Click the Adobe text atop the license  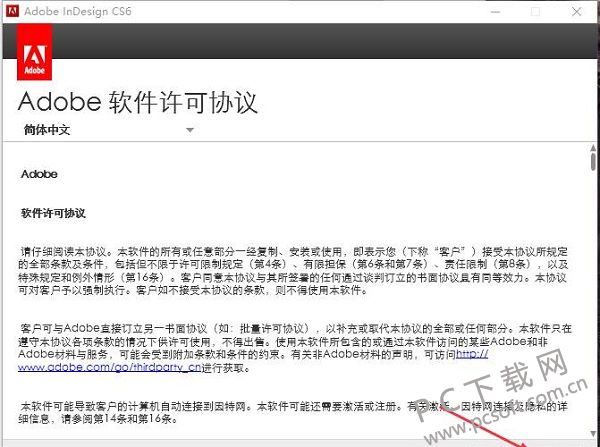[39, 174]
